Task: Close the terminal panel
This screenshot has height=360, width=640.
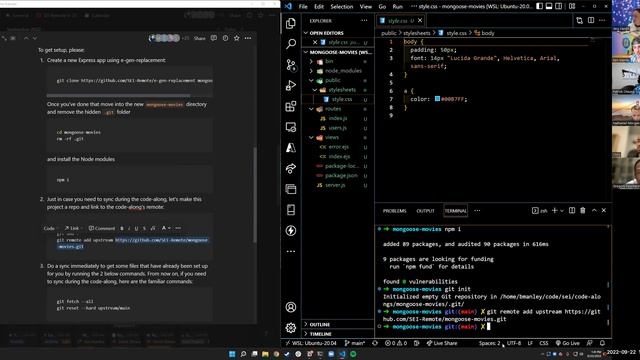Action: point(604,211)
